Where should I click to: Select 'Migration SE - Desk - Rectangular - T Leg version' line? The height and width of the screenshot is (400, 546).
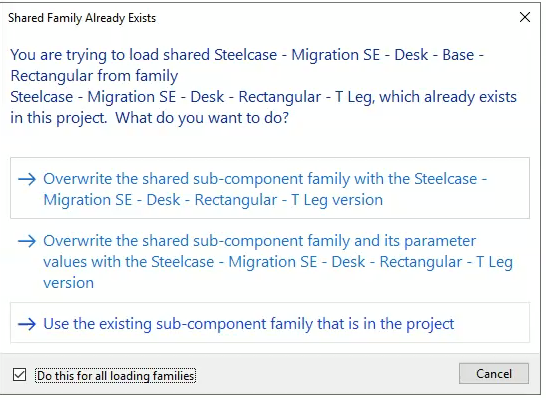(213, 200)
